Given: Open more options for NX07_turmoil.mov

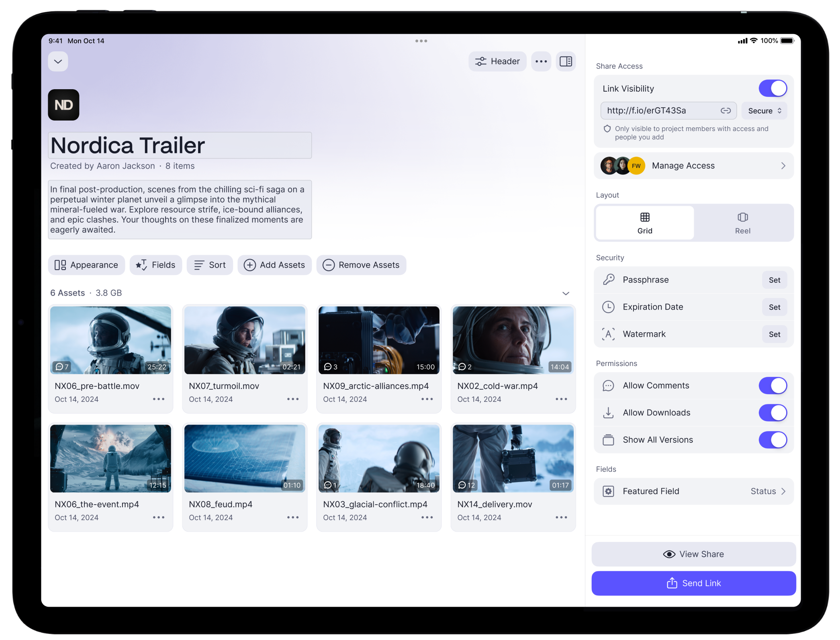Looking at the screenshot, I should pos(292,399).
